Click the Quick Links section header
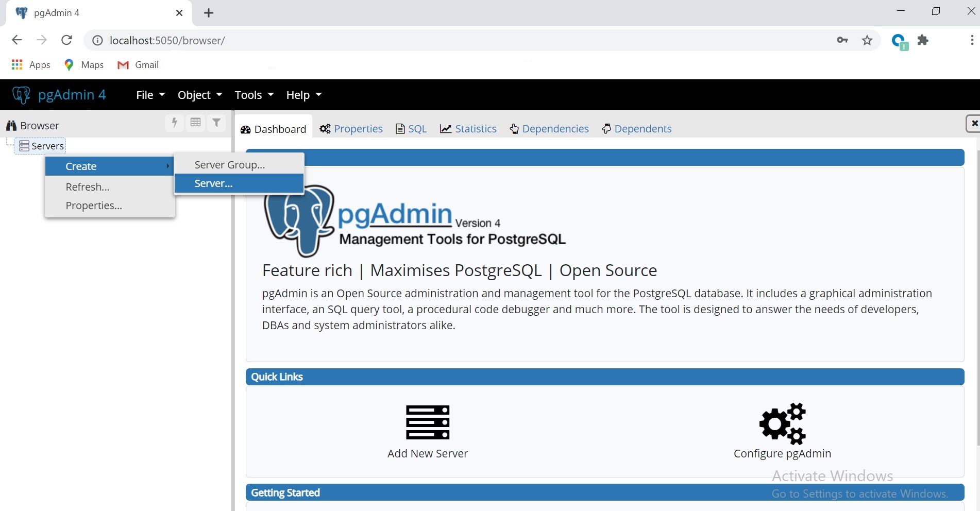The height and width of the screenshot is (511, 980). pos(605,377)
